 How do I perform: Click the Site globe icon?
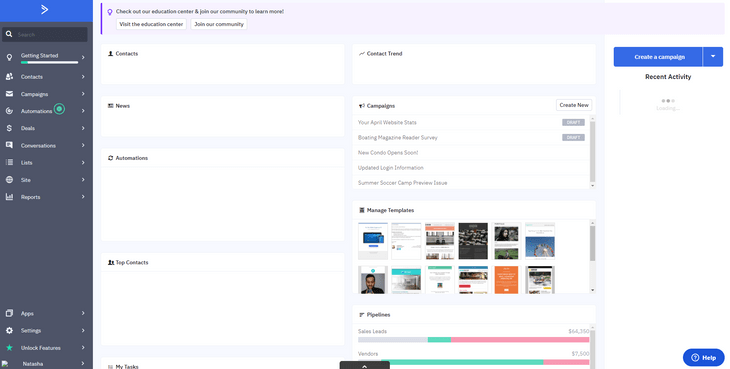click(x=9, y=180)
